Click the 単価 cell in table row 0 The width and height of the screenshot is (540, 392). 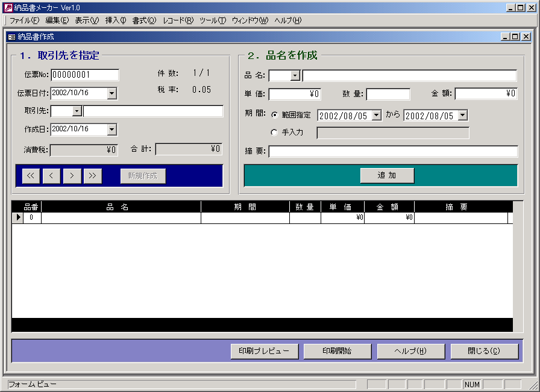coord(342,217)
